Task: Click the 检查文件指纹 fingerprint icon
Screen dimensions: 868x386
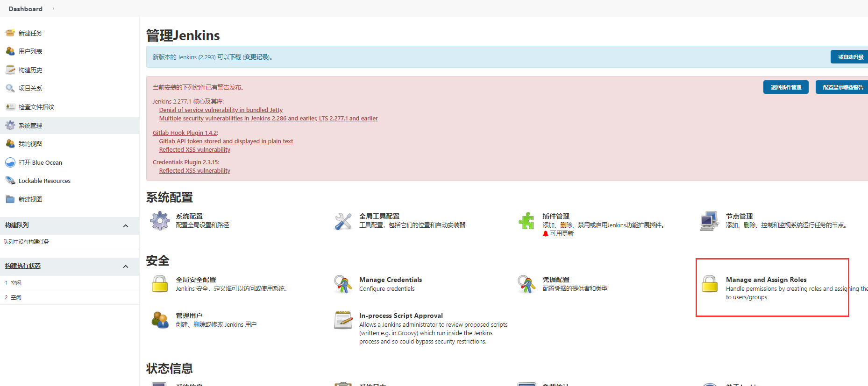Action: coord(10,107)
